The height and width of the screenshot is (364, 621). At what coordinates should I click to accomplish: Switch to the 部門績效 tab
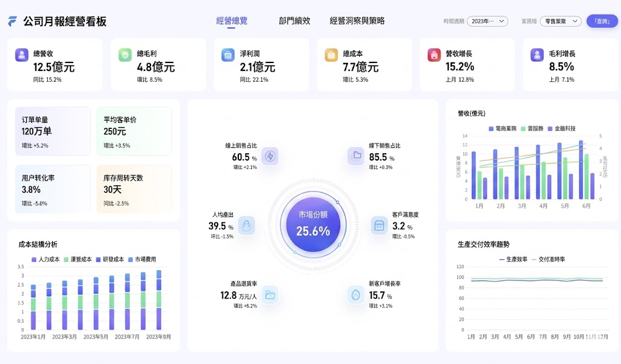pyautogui.click(x=295, y=20)
